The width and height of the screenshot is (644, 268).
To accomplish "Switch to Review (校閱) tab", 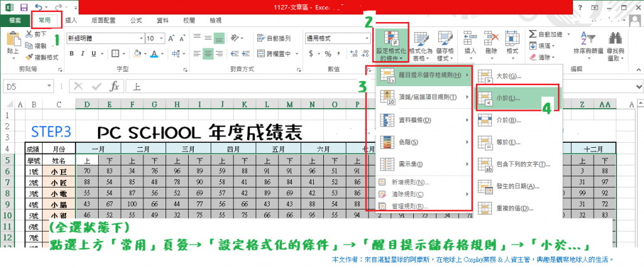I will (x=189, y=20).
